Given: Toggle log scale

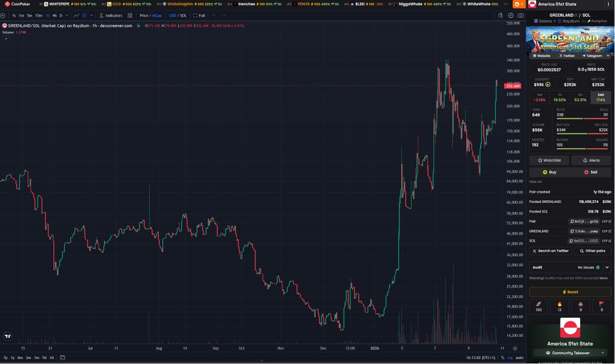Looking at the screenshot, I should [x=510, y=357].
